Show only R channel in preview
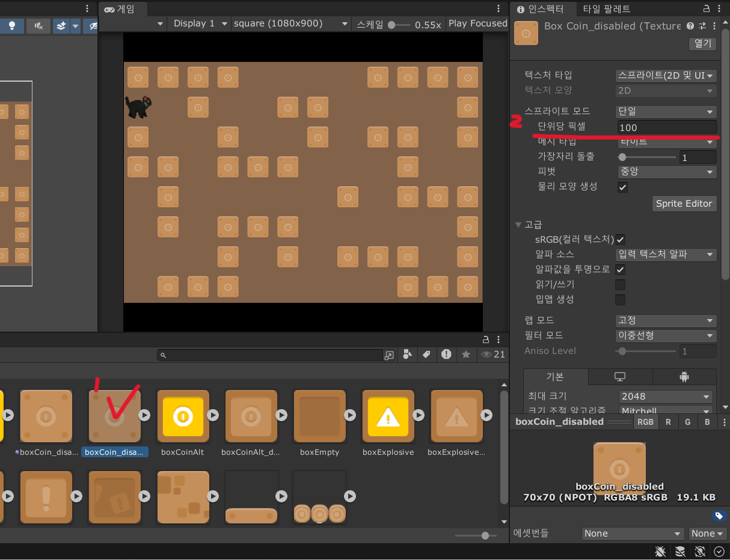730x560 pixels. click(x=668, y=422)
